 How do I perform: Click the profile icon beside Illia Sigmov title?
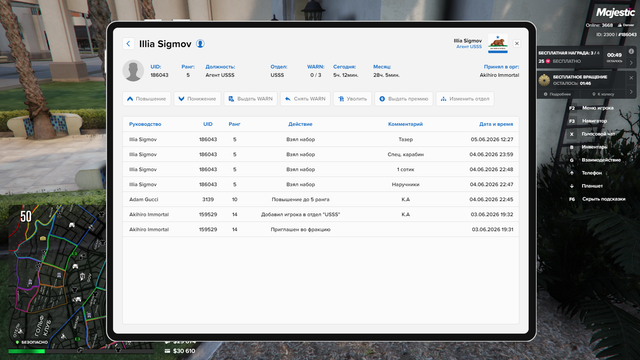(200, 44)
